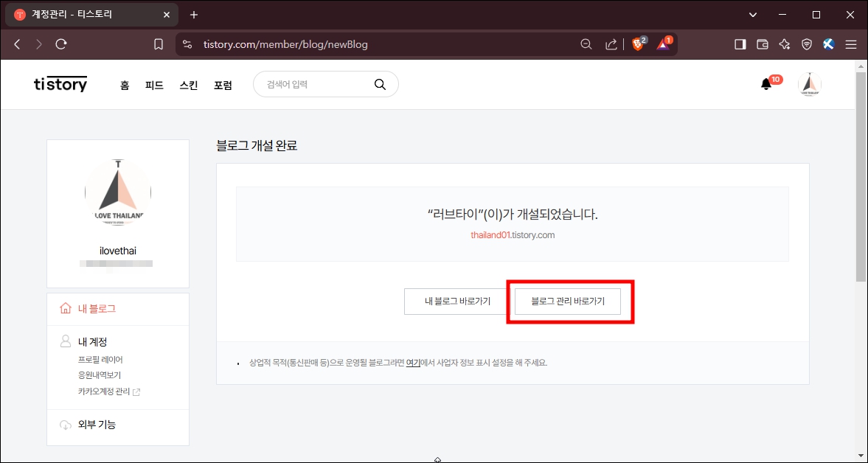Viewport: 868px width, 463px height.
Task: Select 스킨 in the top navigation
Action: click(188, 85)
